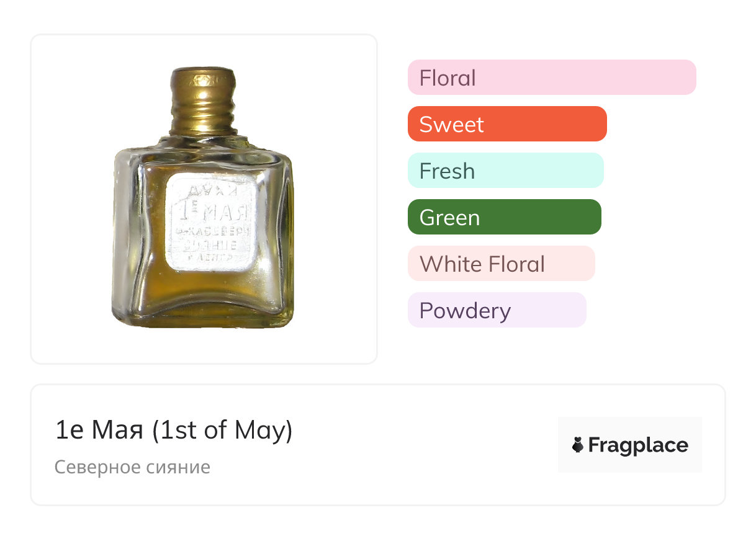The height and width of the screenshot is (536, 756).
Task: Choose the lavender Powdery accord bar
Action: (497, 310)
